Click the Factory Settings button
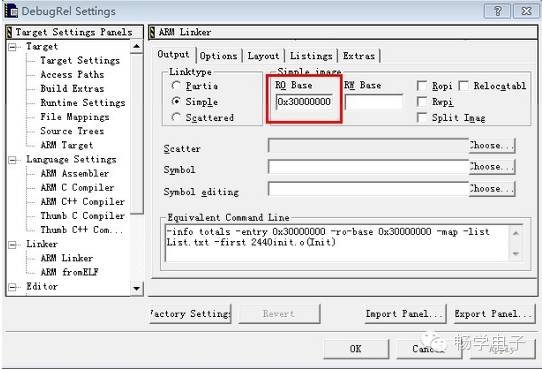 (x=190, y=314)
